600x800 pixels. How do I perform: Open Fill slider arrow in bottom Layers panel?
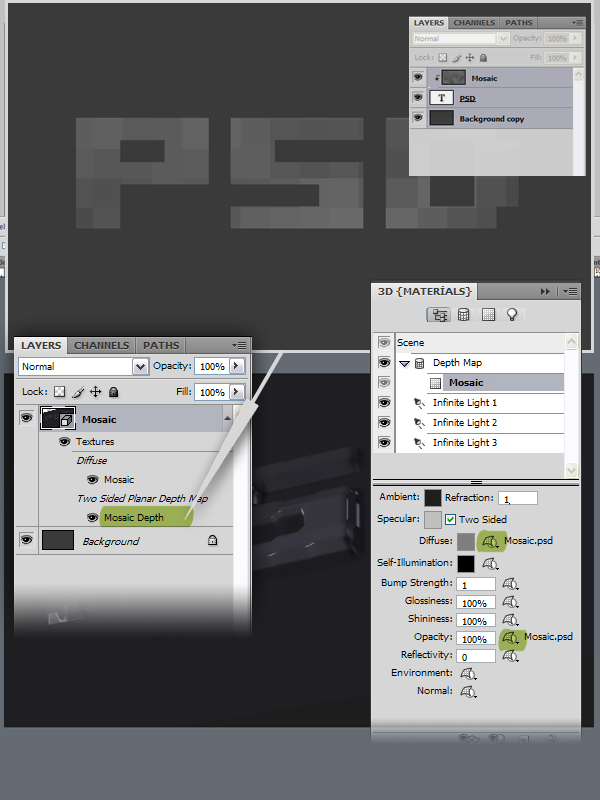[x=236, y=392]
